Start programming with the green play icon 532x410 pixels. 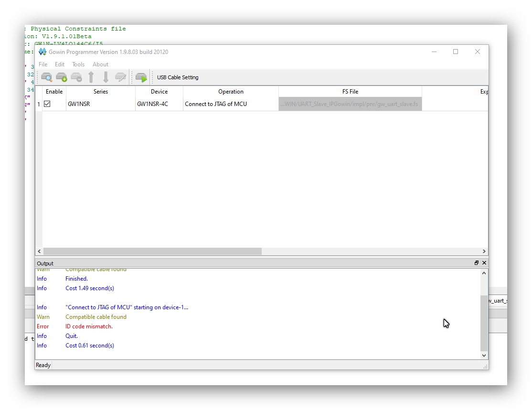pyautogui.click(x=141, y=77)
